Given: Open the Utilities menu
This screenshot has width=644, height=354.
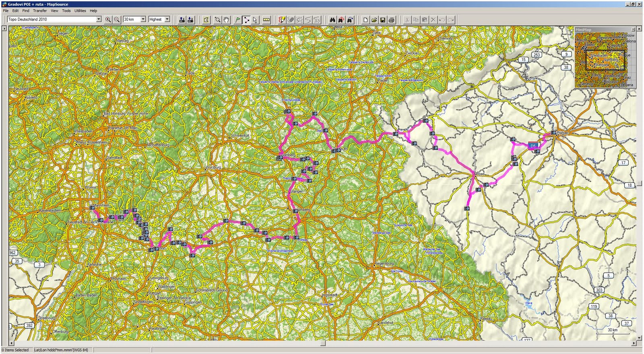Looking at the screenshot, I should click(80, 11).
